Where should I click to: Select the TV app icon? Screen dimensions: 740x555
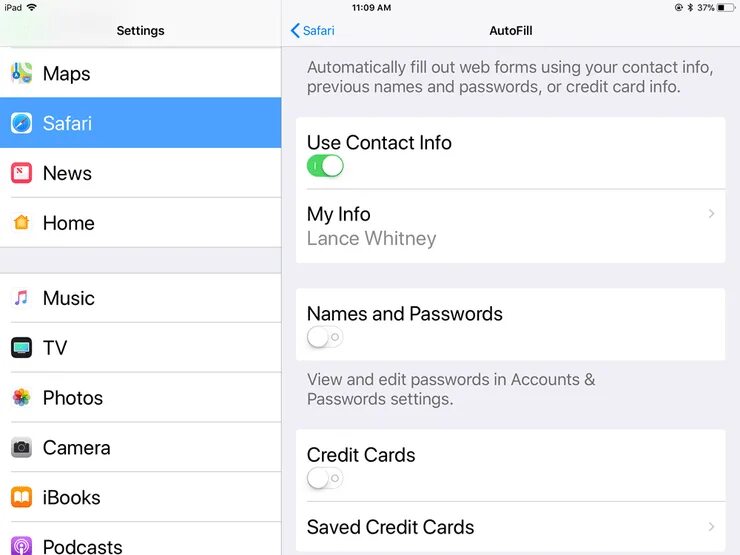[21, 348]
